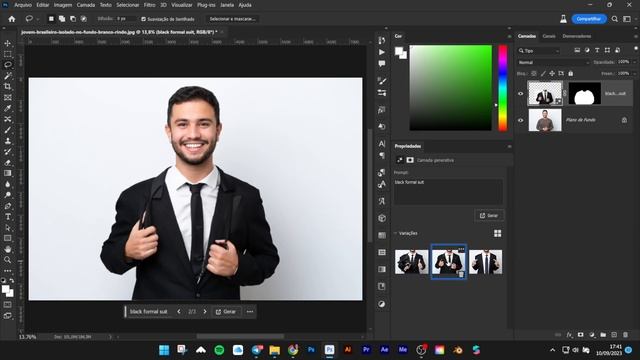
Task: Hide the black formal suit layer
Action: (520, 93)
